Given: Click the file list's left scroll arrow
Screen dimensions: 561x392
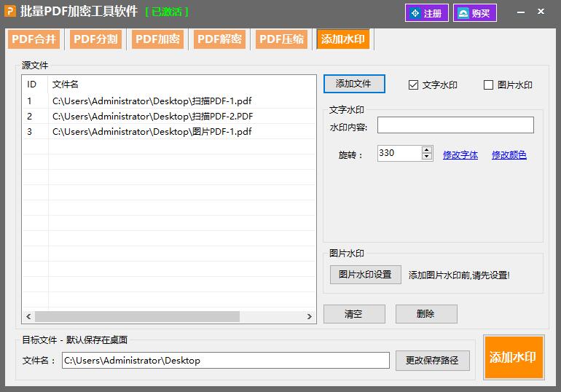Looking at the screenshot, I should pyautogui.click(x=28, y=316).
